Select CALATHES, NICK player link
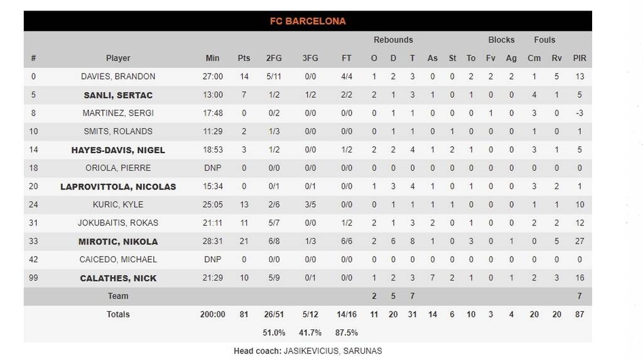The image size is (643, 364). point(118,279)
